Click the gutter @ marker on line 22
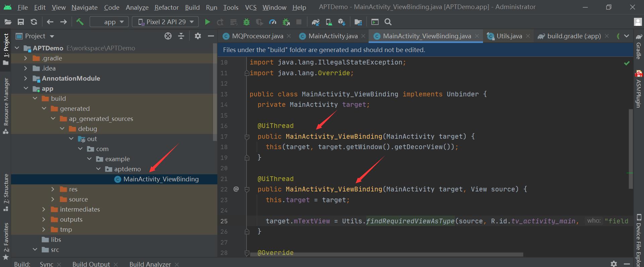Screen dimensions: 644x267 [236, 189]
